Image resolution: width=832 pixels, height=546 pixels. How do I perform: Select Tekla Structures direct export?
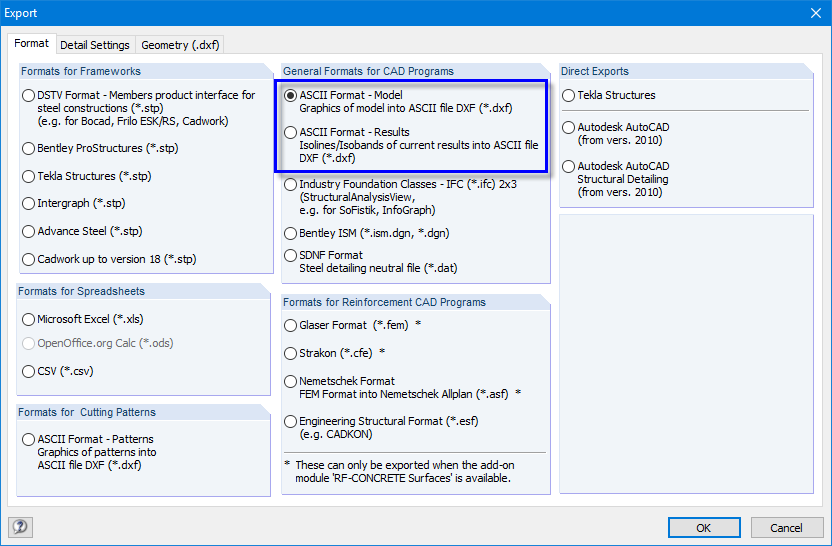(568, 96)
